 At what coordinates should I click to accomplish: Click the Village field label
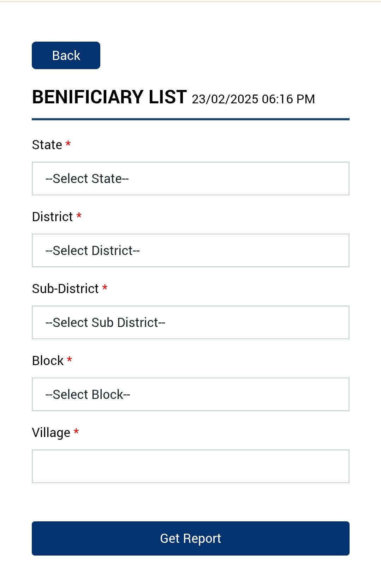click(x=51, y=433)
